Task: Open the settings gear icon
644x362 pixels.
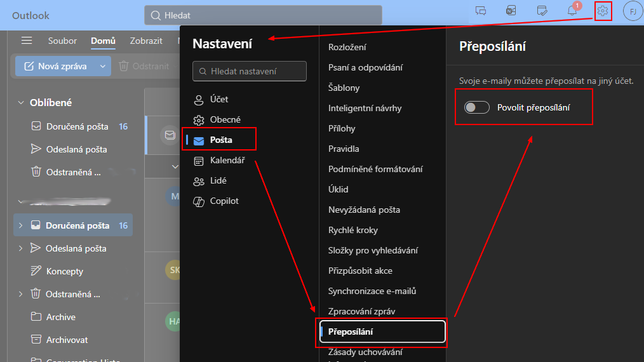Action: [x=603, y=11]
